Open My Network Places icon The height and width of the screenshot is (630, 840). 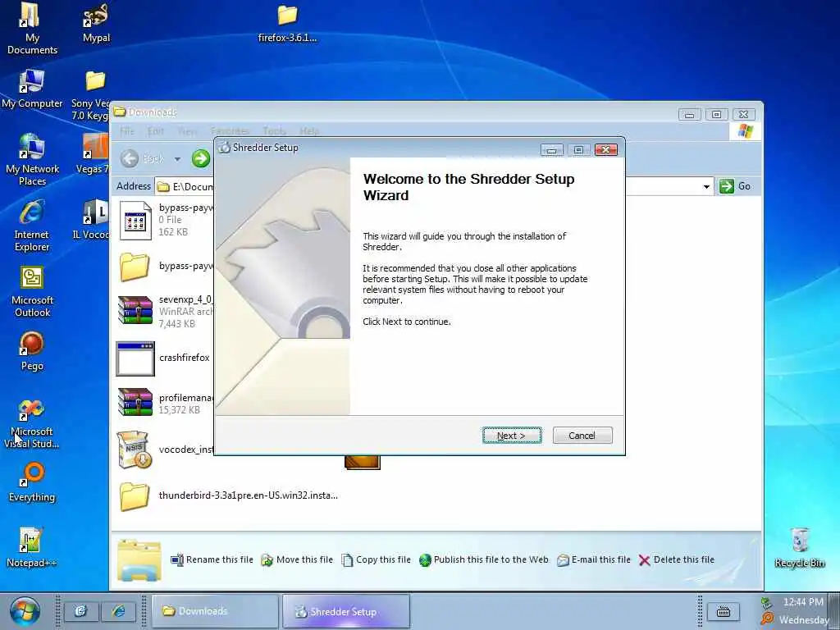[x=32, y=160]
